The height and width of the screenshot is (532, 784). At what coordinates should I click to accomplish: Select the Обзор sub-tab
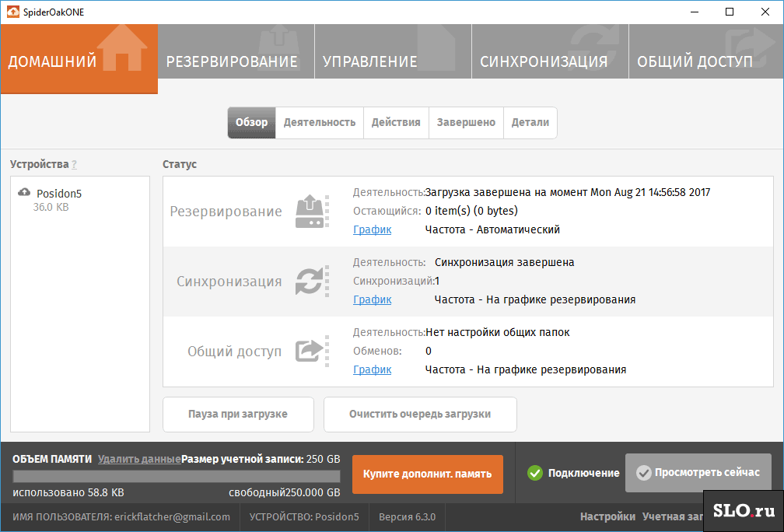coord(251,123)
